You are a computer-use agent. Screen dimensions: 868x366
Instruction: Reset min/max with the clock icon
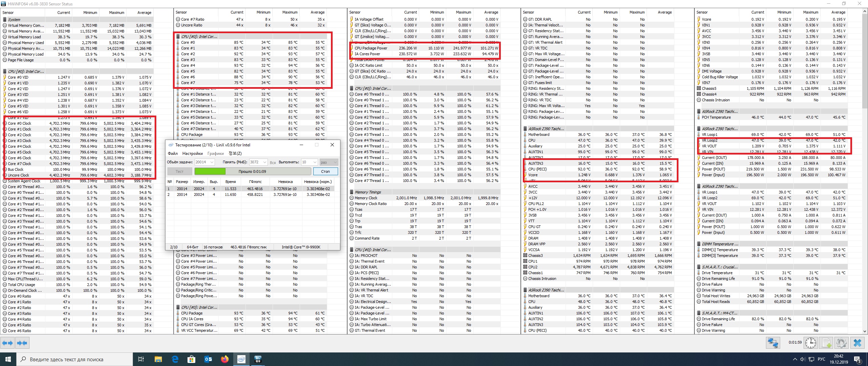(811, 343)
